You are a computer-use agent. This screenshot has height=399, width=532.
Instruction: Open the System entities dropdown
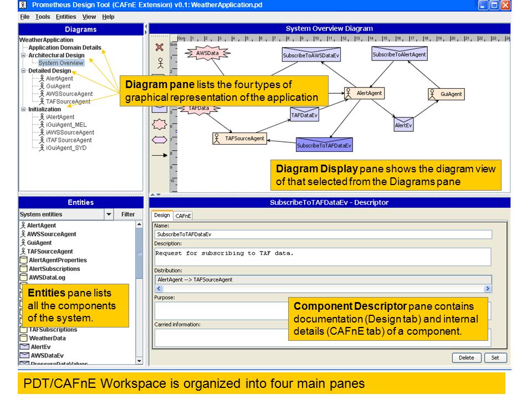click(x=109, y=214)
